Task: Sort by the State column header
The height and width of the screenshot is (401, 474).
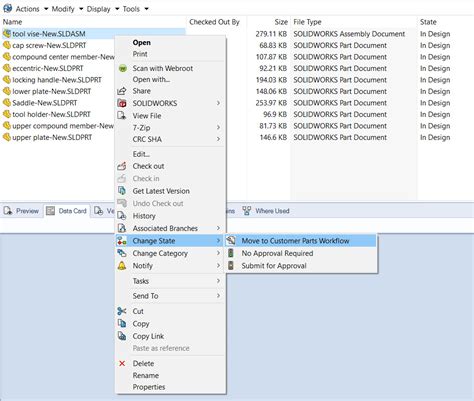Action: (428, 22)
